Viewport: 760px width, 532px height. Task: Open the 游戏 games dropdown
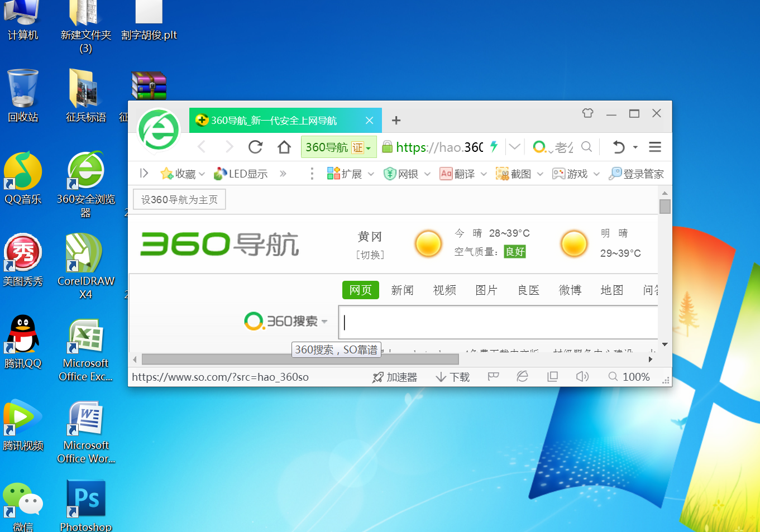click(x=576, y=174)
